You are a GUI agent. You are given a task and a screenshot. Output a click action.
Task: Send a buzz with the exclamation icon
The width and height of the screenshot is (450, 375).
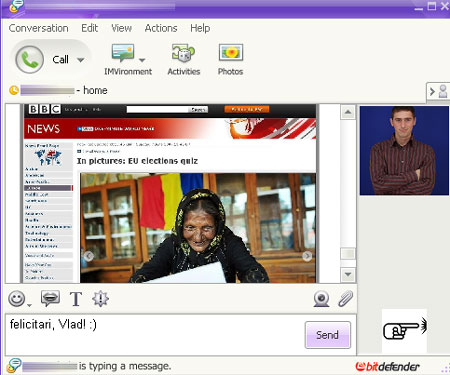point(100,298)
